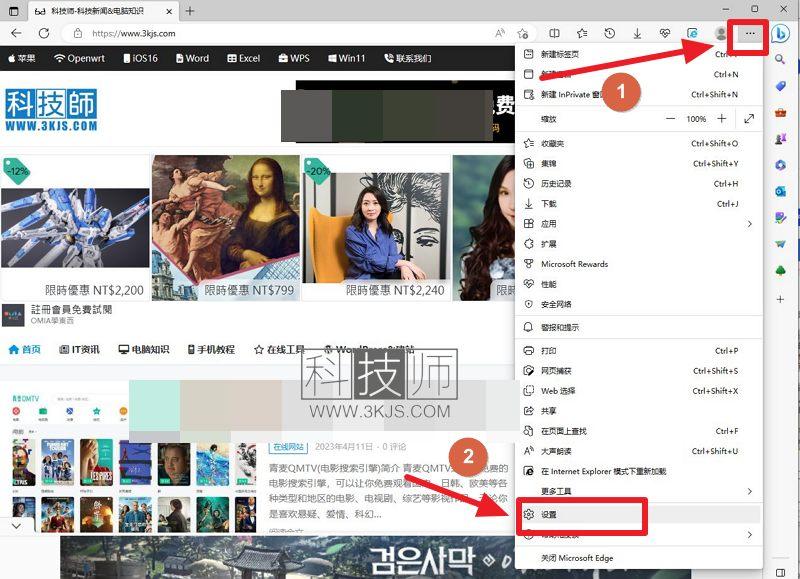
Task: Add a sidebar app with plus icon
Action: tap(780, 299)
